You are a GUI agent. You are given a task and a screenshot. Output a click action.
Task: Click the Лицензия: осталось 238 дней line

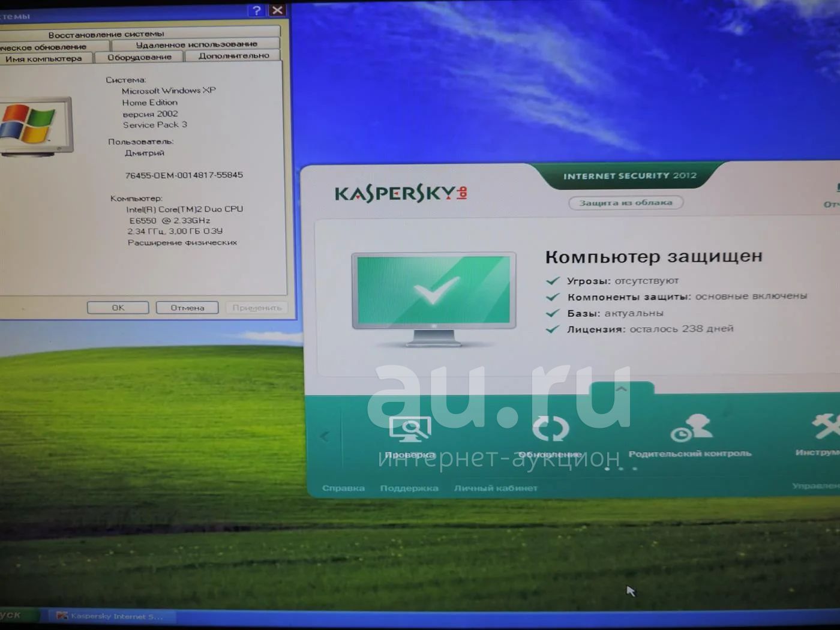pyautogui.click(x=650, y=329)
